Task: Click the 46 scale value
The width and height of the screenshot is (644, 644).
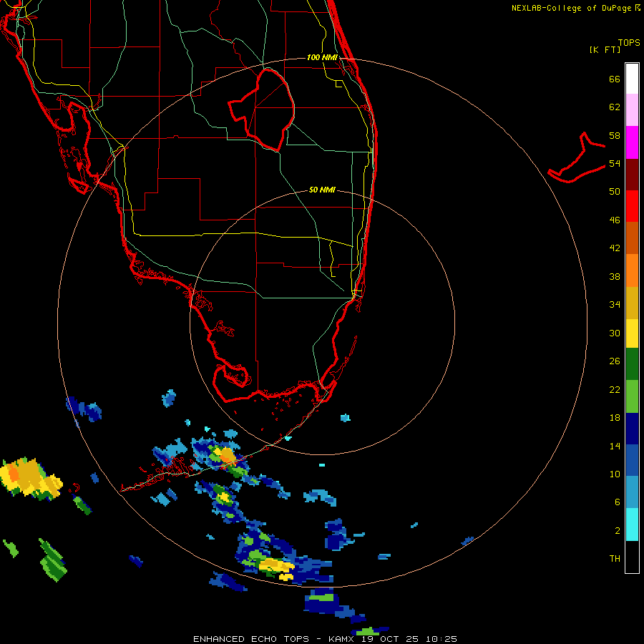Action: 615,220
